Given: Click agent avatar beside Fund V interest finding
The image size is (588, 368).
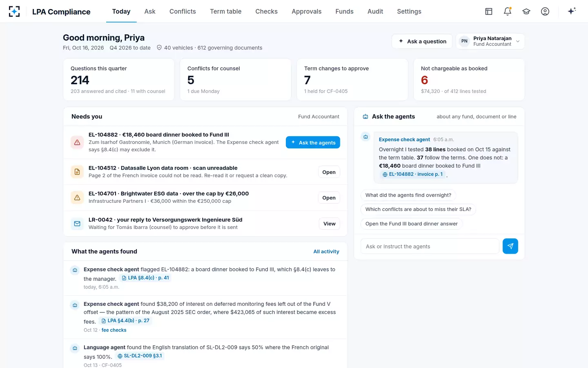Looking at the screenshot, I should [x=75, y=305].
